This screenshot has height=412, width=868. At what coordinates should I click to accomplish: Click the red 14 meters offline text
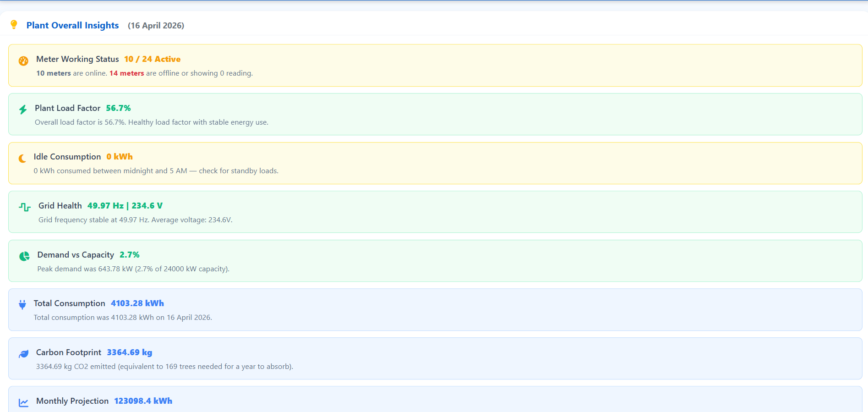pos(126,73)
